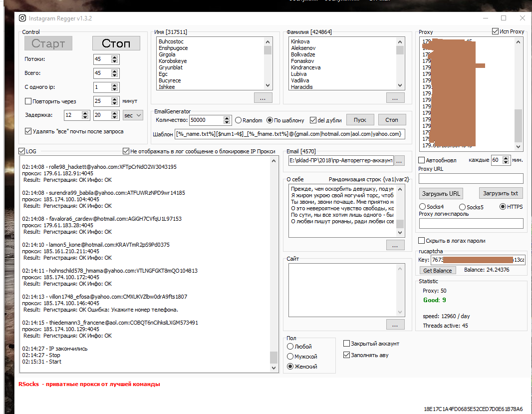Click the browse button beside Email path
This screenshot has width=532, height=414.
pyautogui.click(x=399, y=161)
